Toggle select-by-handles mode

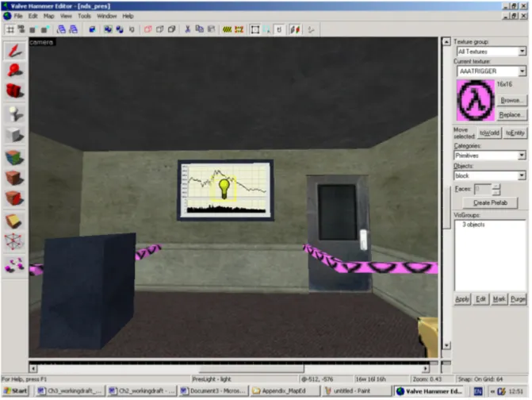(x=255, y=30)
